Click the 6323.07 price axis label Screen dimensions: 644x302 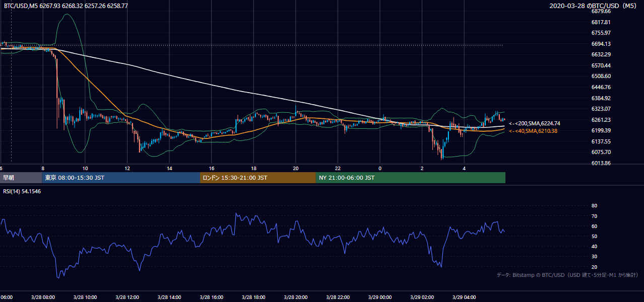point(601,109)
